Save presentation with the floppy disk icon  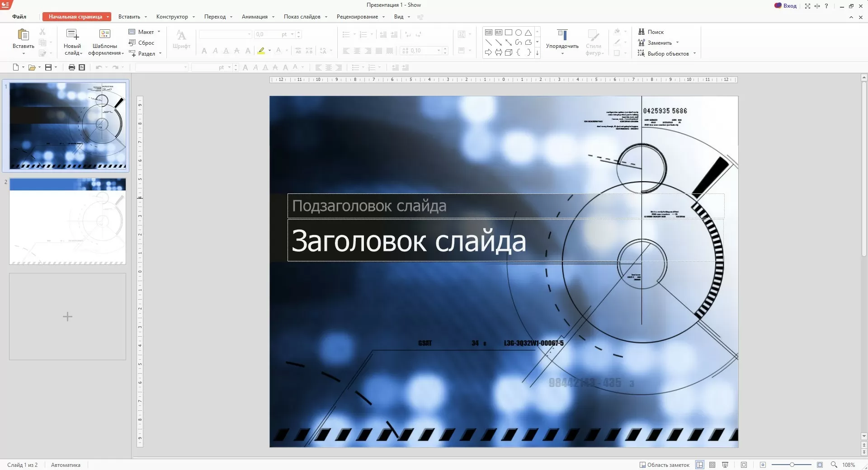coord(48,67)
